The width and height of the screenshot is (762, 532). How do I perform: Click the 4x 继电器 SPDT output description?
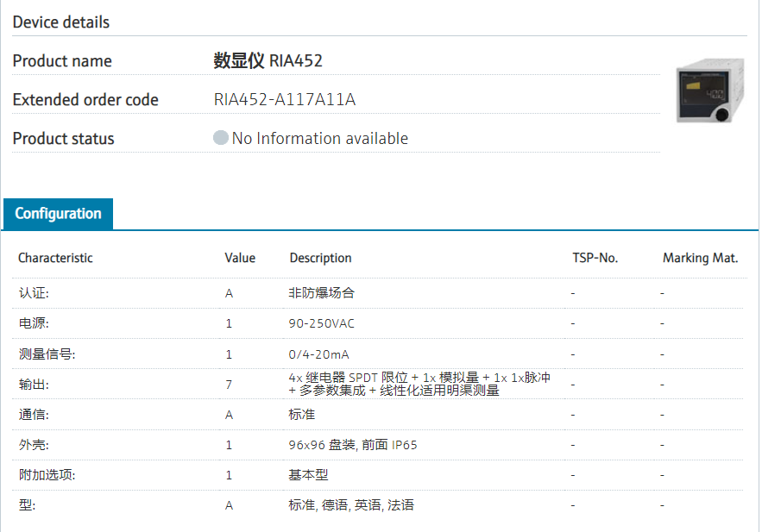click(x=419, y=384)
